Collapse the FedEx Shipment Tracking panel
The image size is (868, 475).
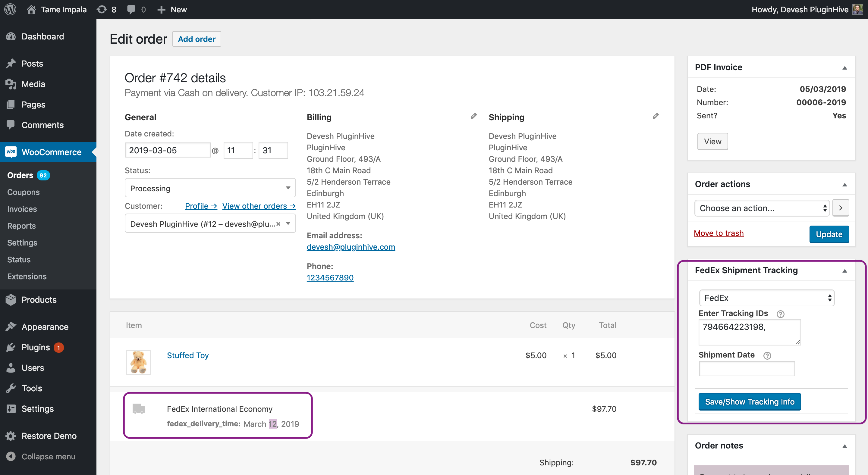click(x=844, y=271)
